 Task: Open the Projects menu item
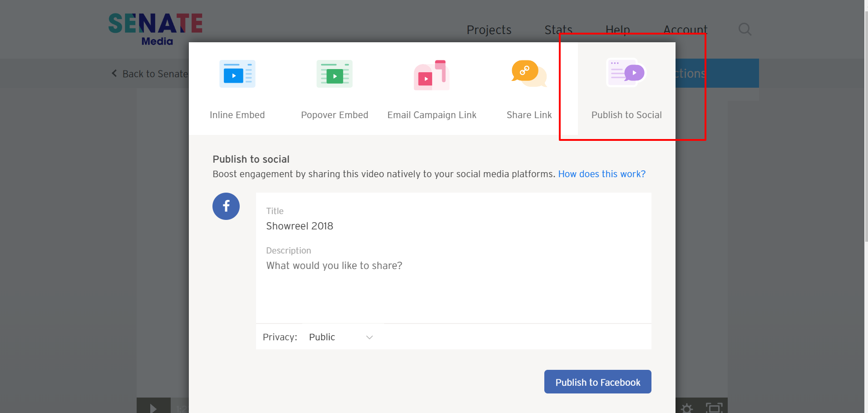(489, 30)
